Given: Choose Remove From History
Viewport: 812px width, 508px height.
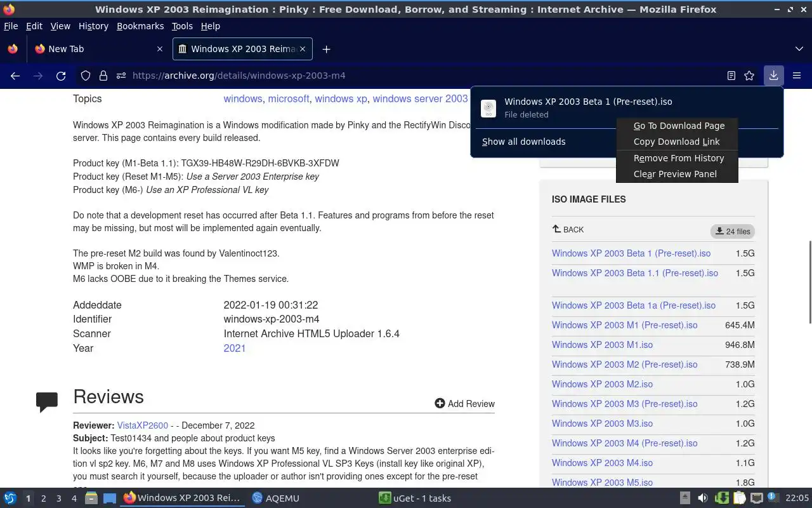Looking at the screenshot, I should (x=677, y=158).
